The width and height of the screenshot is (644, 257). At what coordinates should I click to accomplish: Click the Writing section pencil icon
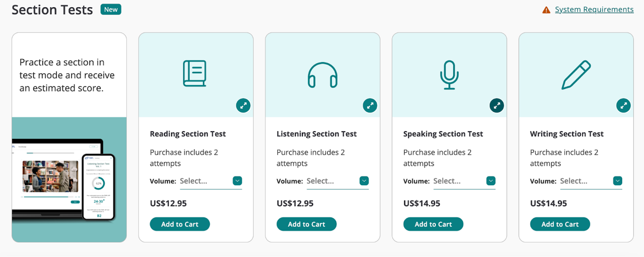576,75
